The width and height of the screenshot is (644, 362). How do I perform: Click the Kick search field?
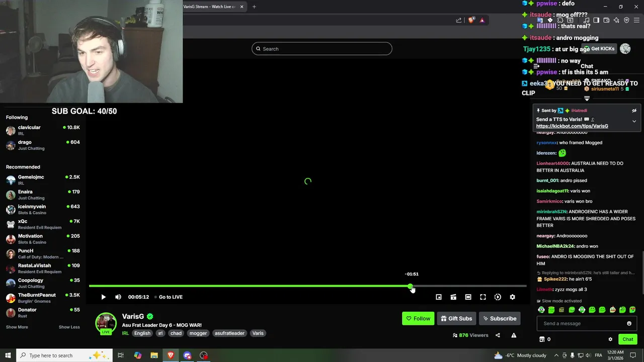[322, 49]
